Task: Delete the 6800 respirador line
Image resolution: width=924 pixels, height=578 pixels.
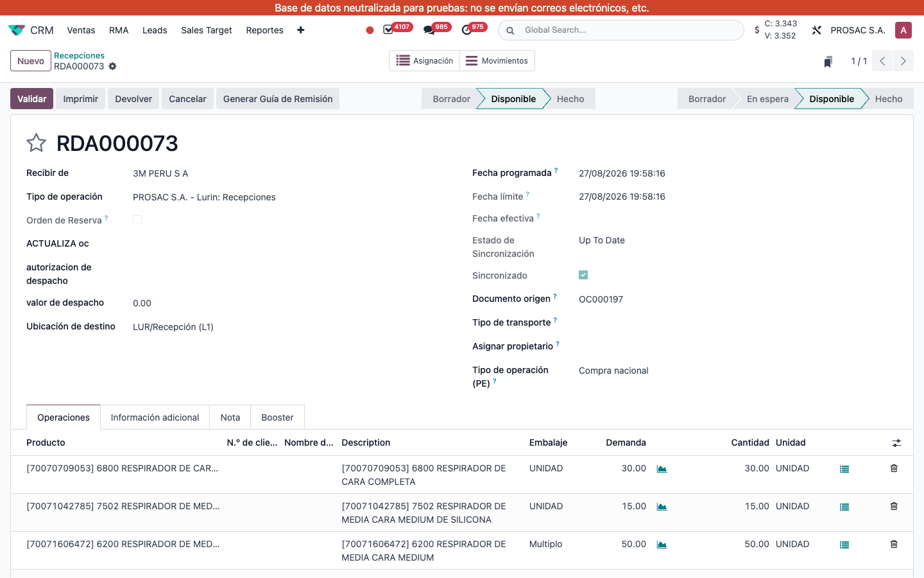Action: 894,468
